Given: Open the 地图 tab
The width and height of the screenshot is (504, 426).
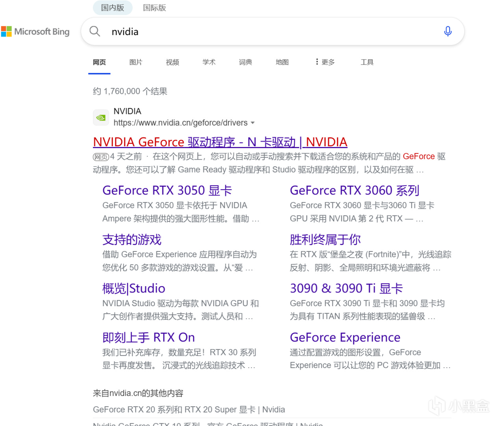Looking at the screenshot, I should [x=282, y=62].
